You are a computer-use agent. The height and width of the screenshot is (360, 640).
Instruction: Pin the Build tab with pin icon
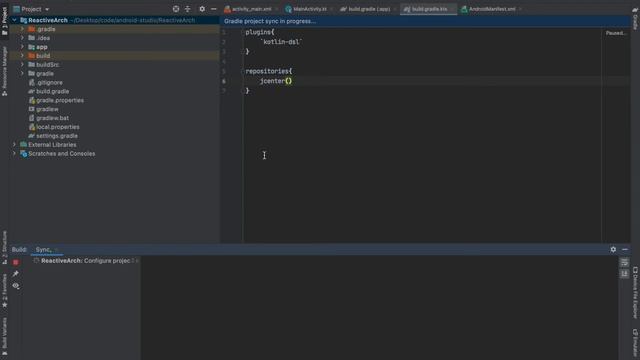pos(16,274)
